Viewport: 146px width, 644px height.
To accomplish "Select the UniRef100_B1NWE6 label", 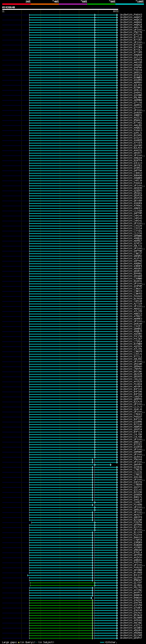I will coord(131,77).
